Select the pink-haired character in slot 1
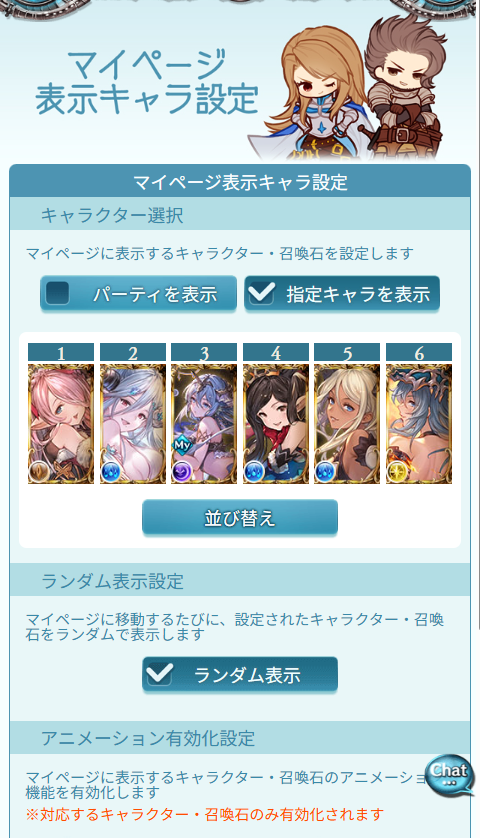Viewport: 480px width, 838px height. (x=61, y=424)
